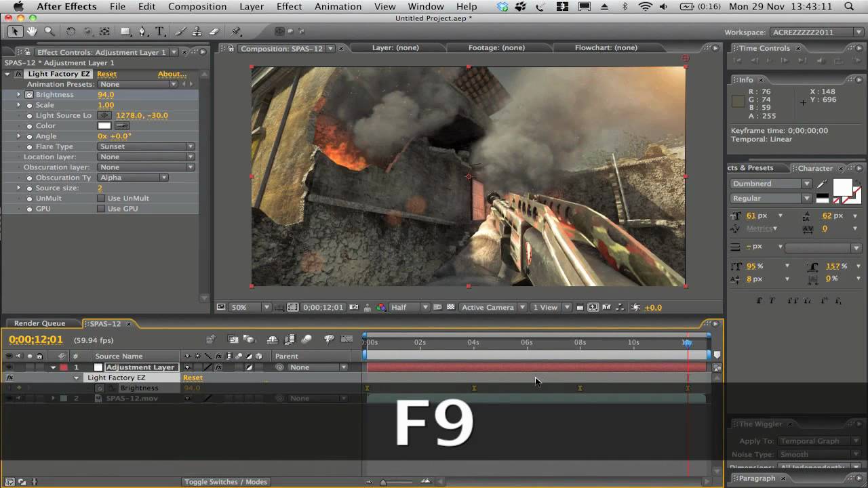Hide the Adjustment Layer eye toggle

(x=9, y=367)
